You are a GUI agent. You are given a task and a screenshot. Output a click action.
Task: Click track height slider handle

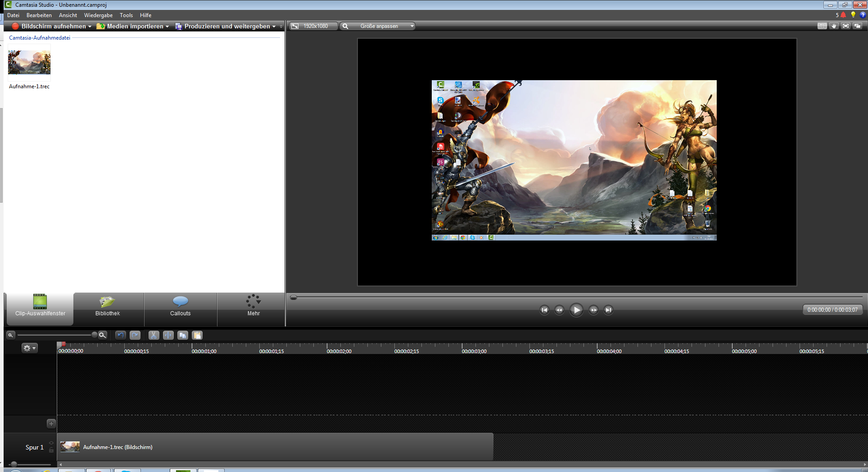pos(14,464)
